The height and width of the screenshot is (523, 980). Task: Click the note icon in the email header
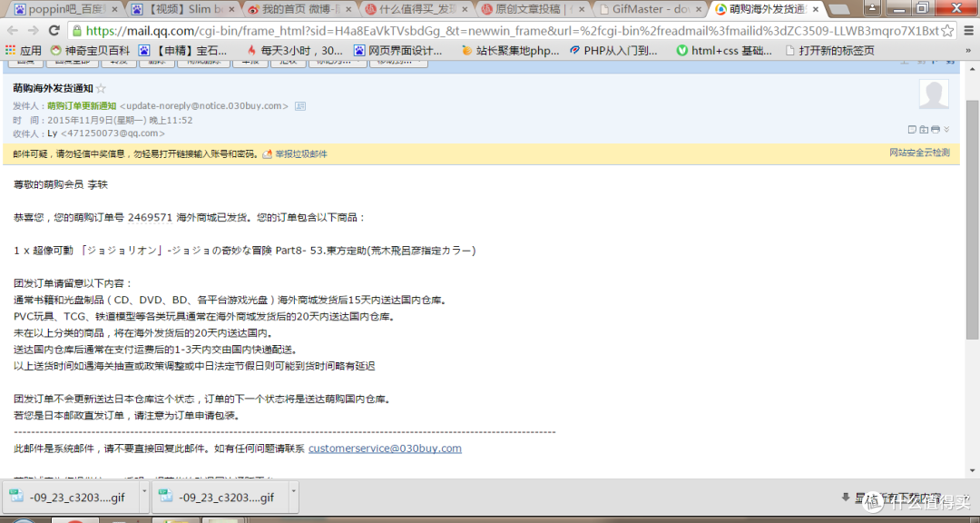[x=912, y=130]
